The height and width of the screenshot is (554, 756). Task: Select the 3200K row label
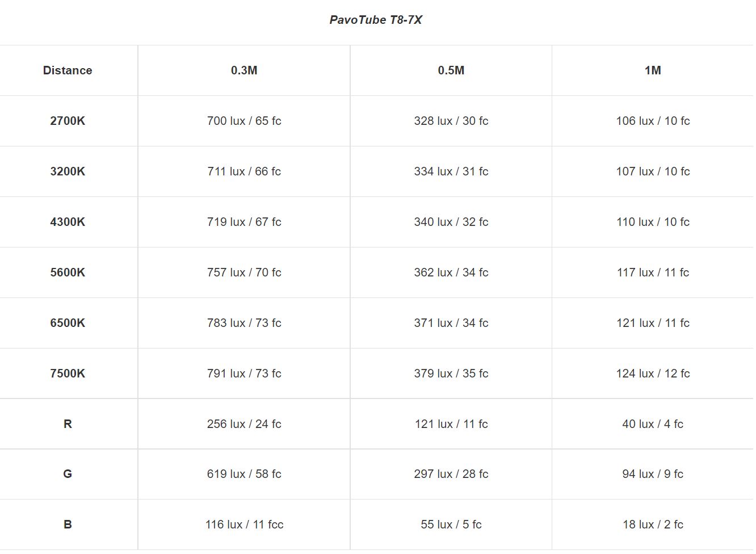point(68,171)
